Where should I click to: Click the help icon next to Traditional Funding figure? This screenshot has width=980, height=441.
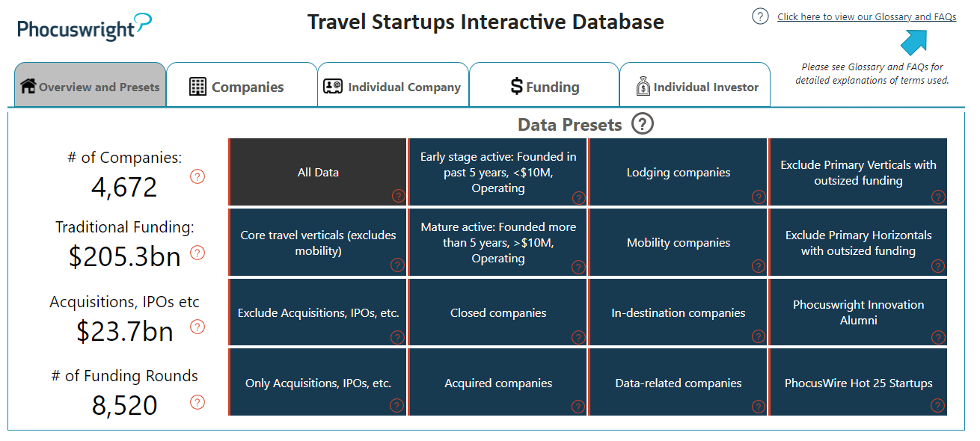pyautogui.click(x=197, y=253)
